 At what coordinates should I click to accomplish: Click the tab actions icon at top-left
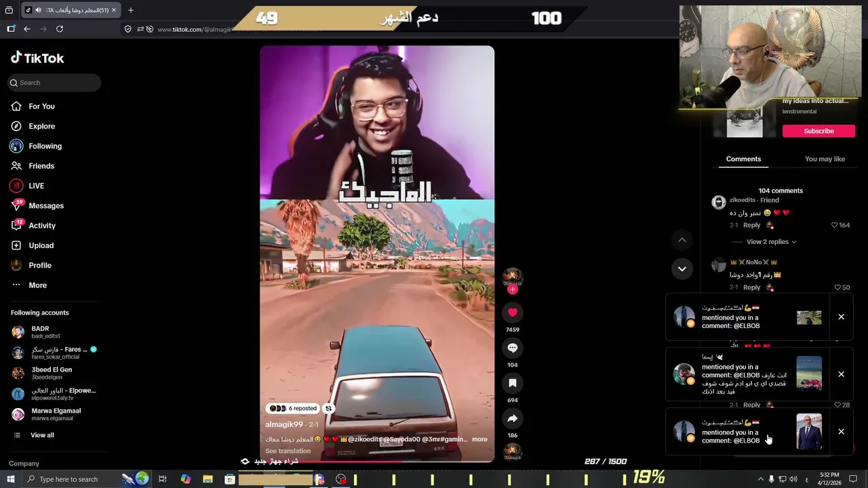tap(9, 10)
